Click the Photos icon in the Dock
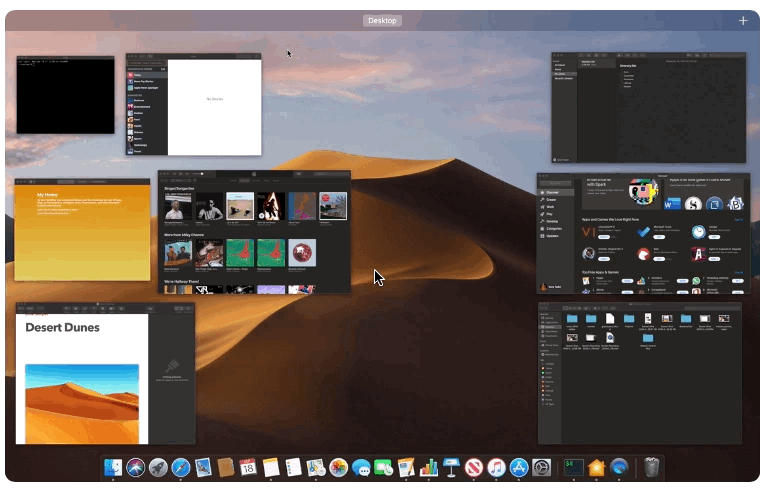Image resolution: width=768 pixels, height=488 pixels. point(339,468)
